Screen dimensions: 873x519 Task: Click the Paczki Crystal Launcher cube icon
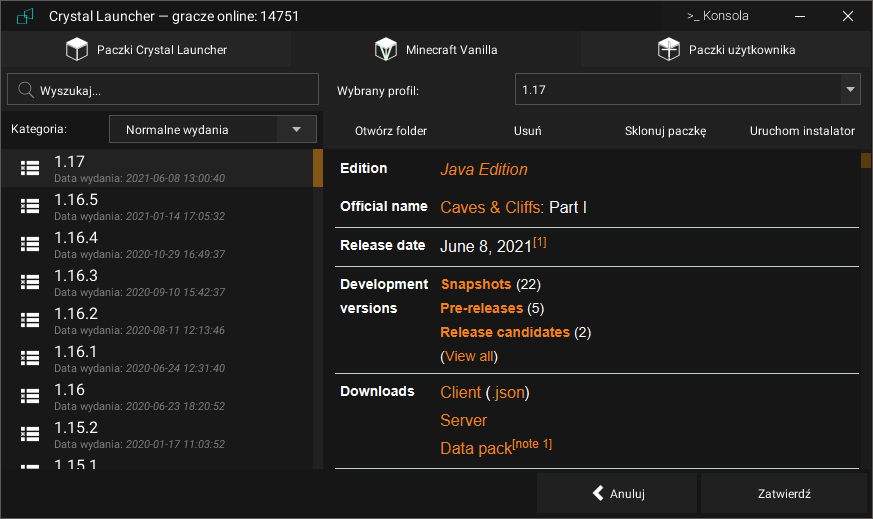pyautogui.click(x=77, y=50)
